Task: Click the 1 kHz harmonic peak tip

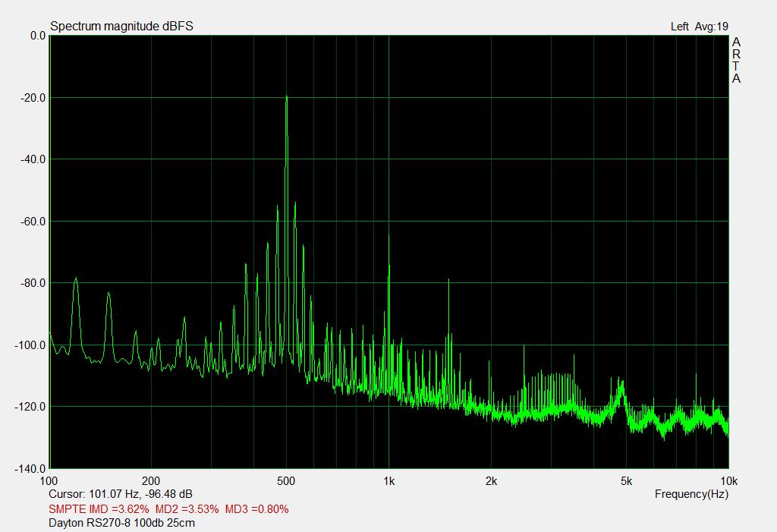Action: tap(388, 235)
